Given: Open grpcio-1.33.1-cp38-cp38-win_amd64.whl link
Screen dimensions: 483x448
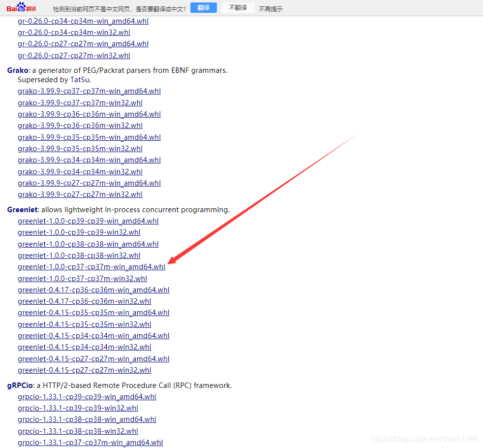Looking at the screenshot, I should point(87,420).
